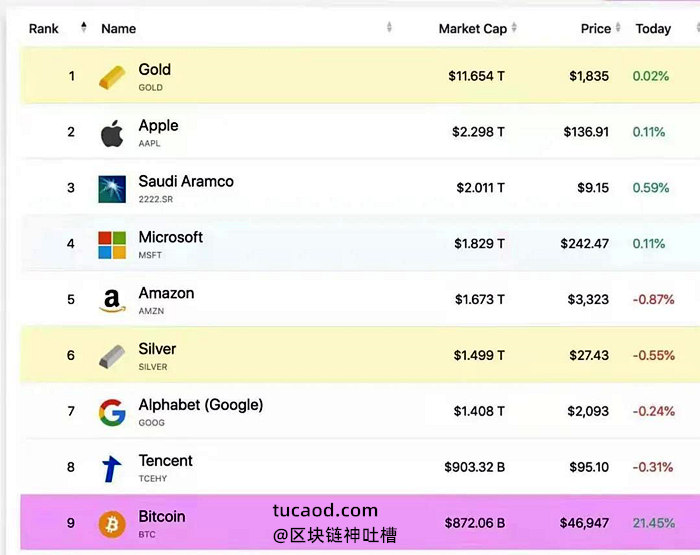Click the Name column header
700x555 pixels.
tap(118, 29)
